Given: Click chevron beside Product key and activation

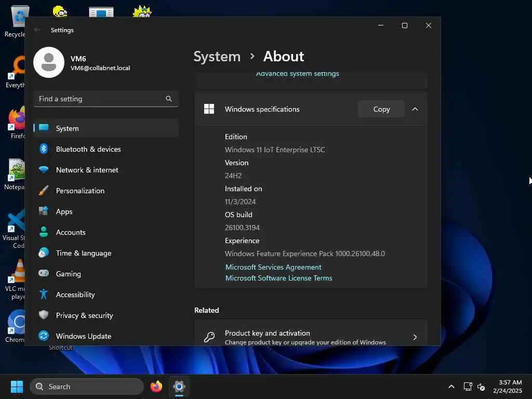Looking at the screenshot, I should click(415, 337).
